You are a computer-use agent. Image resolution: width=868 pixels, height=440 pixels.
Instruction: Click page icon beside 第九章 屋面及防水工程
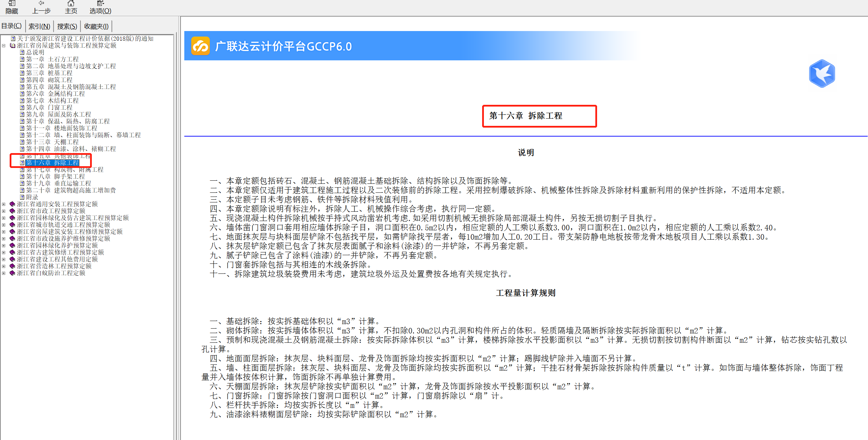tap(22, 114)
